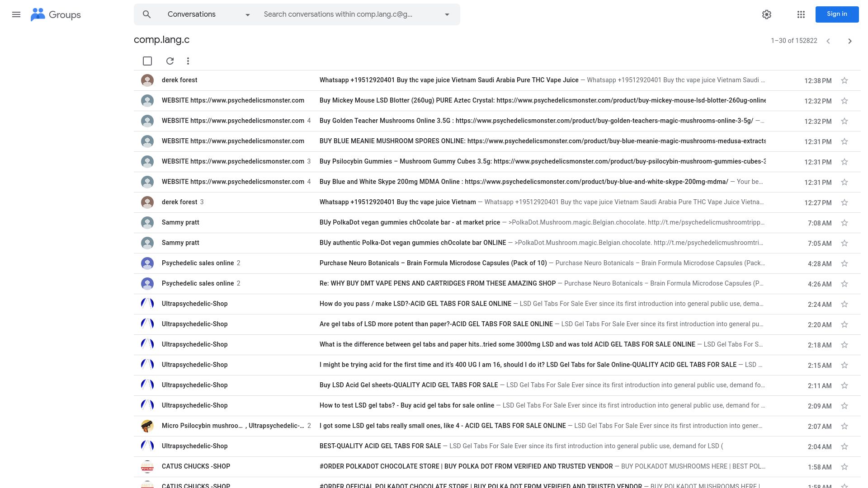Star the 12:38 PM derek forest conversation

[x=844, y=81]
